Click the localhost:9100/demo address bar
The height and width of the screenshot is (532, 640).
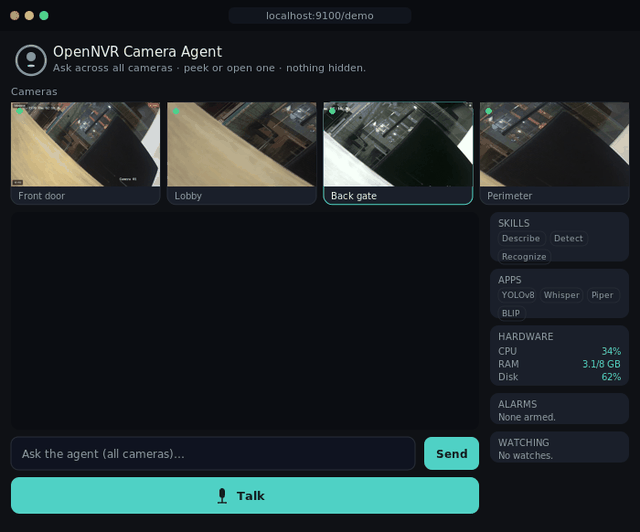point(320,16)
